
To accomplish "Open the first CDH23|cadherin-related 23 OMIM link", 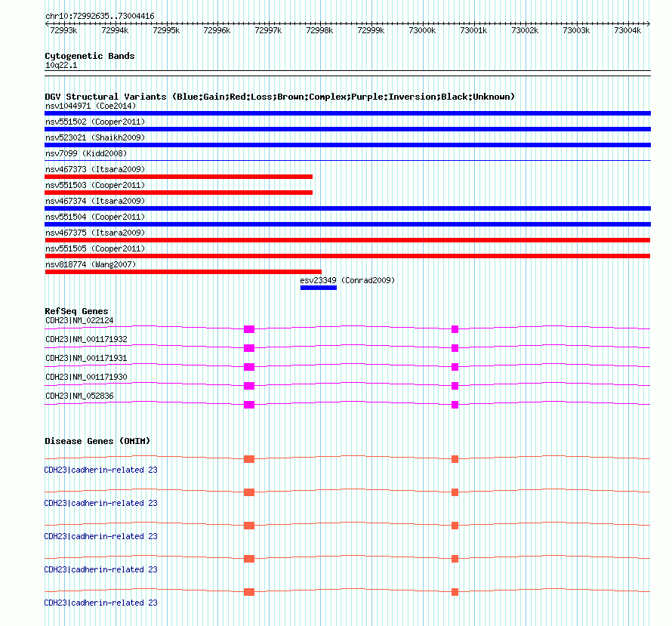I will pyautogui.click(x=100, y=470).
